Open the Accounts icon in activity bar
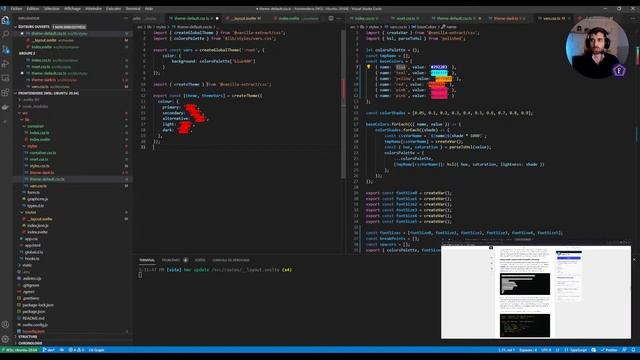This screenshot has width=640, height=360. 6,324
